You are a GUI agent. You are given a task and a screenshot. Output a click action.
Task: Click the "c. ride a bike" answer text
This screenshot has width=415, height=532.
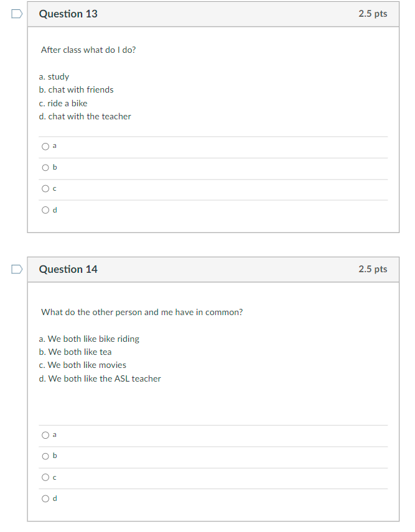(x=63, y=103)
